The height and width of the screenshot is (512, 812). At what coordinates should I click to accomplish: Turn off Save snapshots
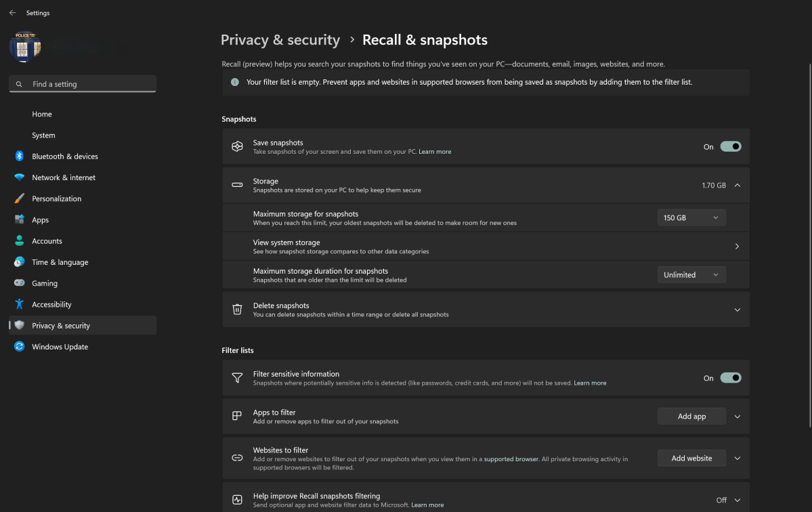[x=731, y=146]
